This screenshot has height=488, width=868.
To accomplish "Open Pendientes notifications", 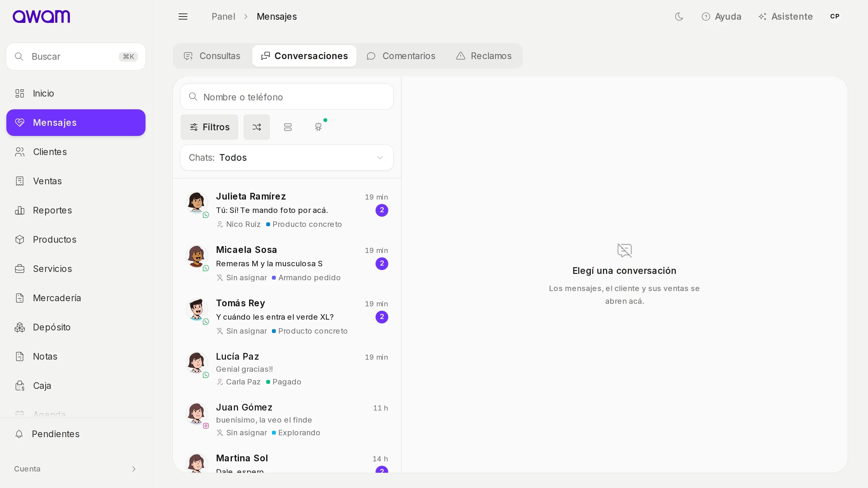I will (76, 434).
